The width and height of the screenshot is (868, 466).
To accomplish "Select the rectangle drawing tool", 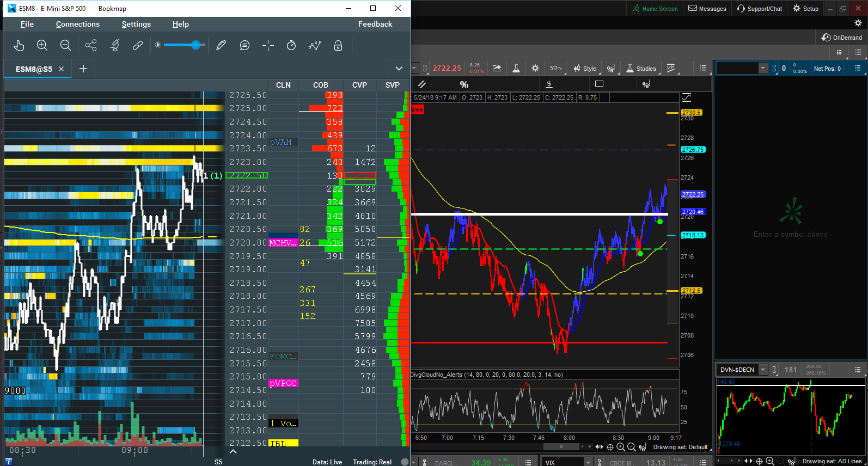I will click(x=600, y=84).
